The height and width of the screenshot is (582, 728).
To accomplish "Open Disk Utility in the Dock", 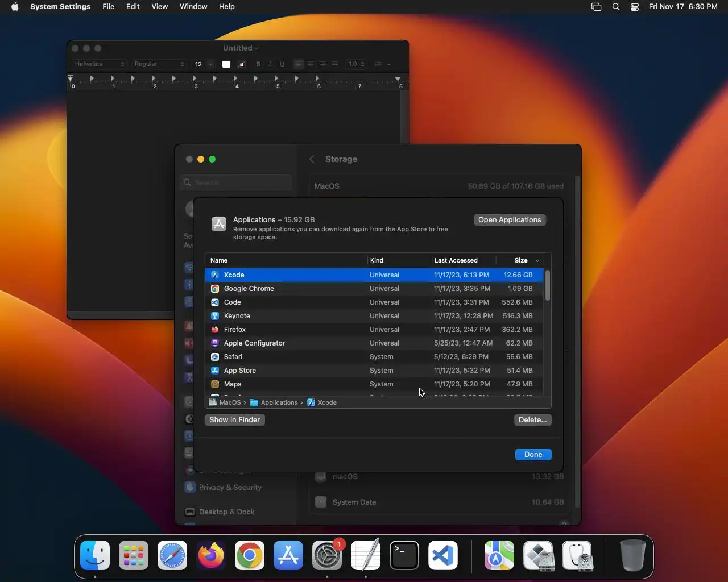I will 577,555.
